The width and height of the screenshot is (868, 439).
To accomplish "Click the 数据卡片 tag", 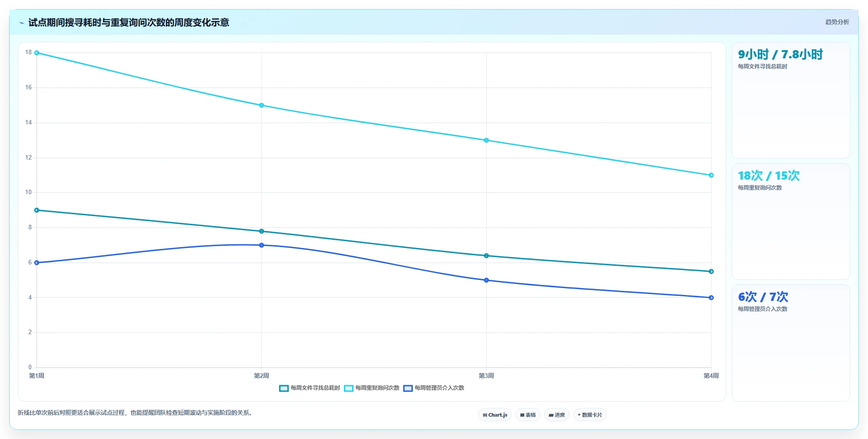I will coord(590,415).
